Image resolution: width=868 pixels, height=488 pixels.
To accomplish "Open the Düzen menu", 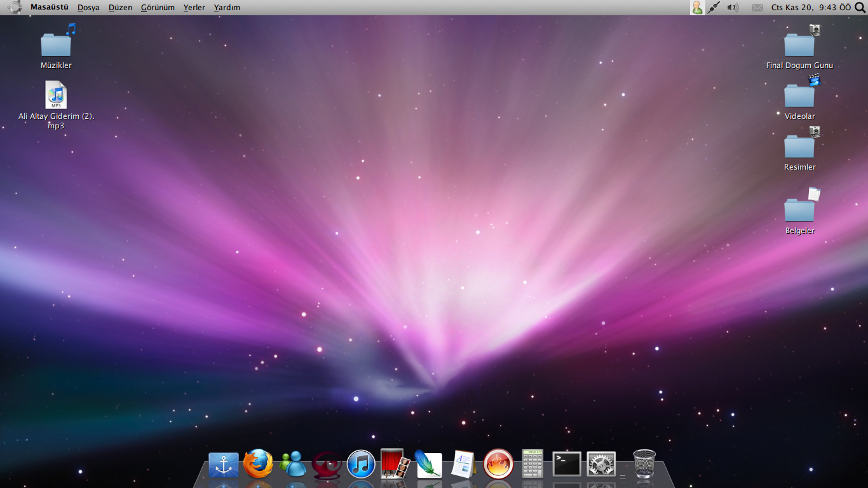I will click(120, 8).
